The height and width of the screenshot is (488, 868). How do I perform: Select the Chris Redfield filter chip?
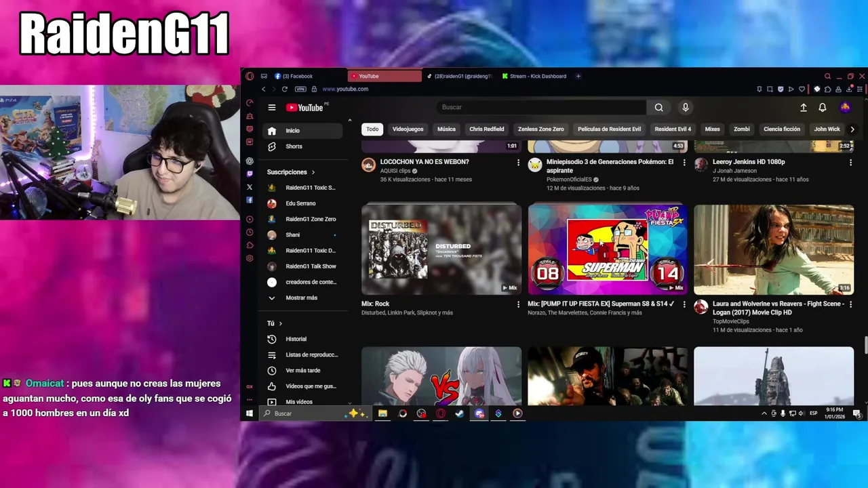[x=487, y=129]
